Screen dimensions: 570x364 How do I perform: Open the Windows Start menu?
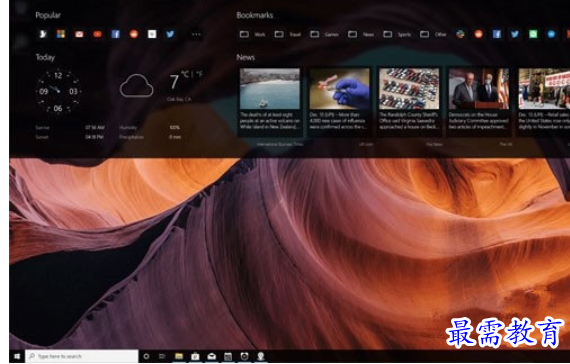(x=17, y=356)
